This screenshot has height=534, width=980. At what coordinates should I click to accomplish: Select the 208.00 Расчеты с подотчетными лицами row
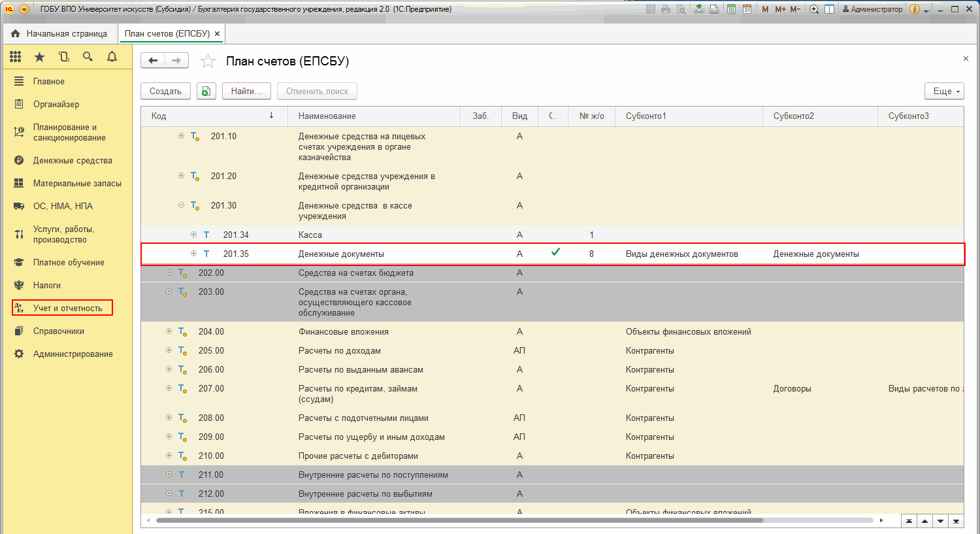553,418
